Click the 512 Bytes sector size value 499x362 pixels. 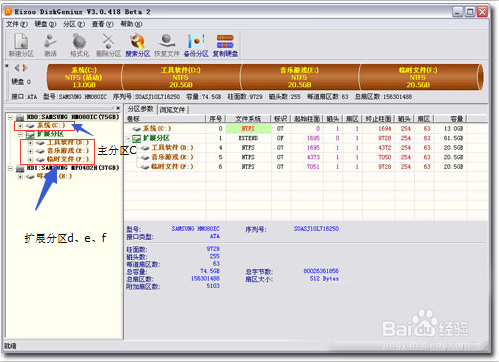(x=324, y=279)
